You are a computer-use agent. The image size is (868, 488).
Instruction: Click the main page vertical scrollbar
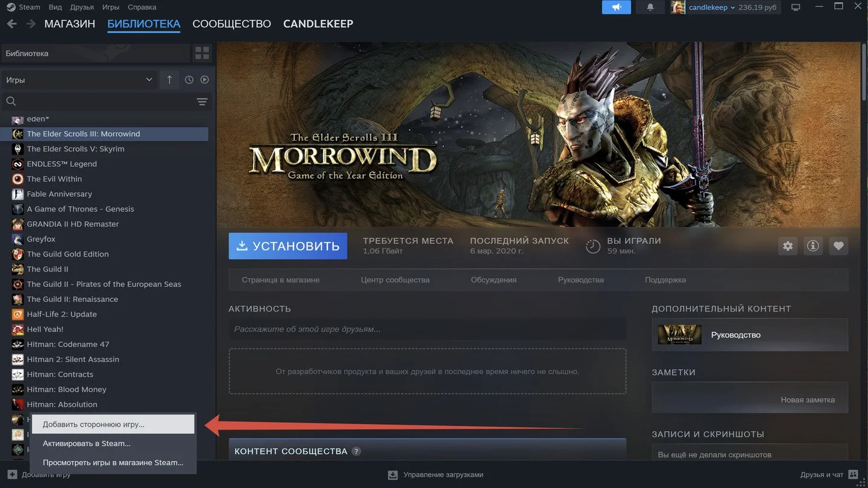(864, 74)
